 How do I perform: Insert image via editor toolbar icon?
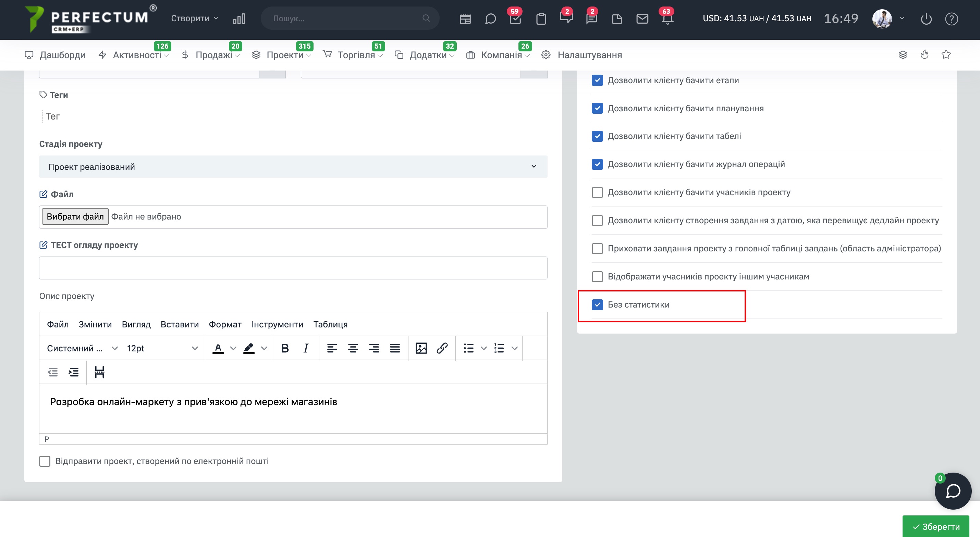421,348
